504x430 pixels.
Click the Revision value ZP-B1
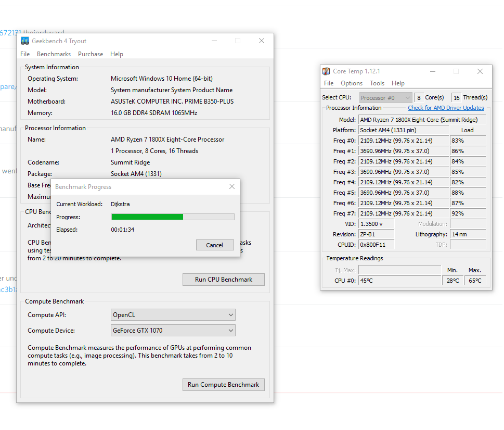tap(376, 234)
